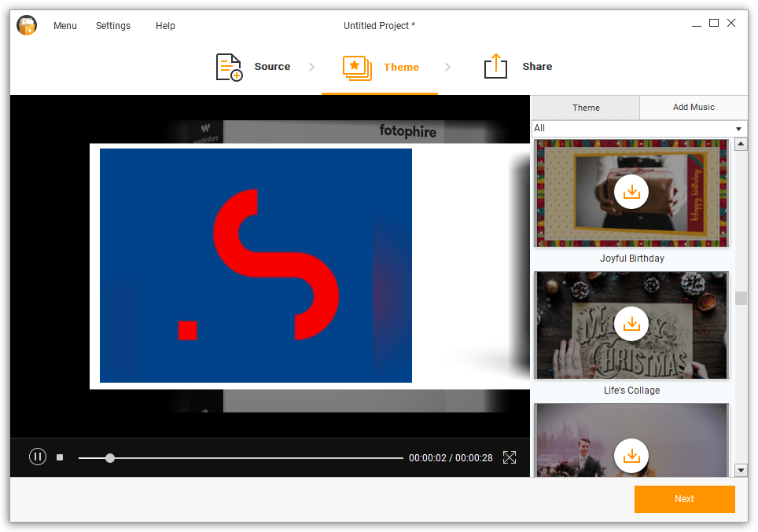
Task: Download the Life's Collage theme
Action: pyautogui.click(x=631, y=324)
